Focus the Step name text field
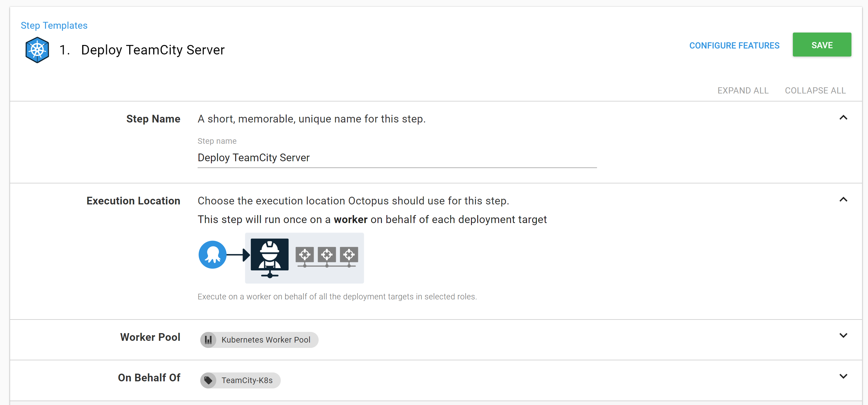This screenshot has height=405, width=868. coord(397,158)
